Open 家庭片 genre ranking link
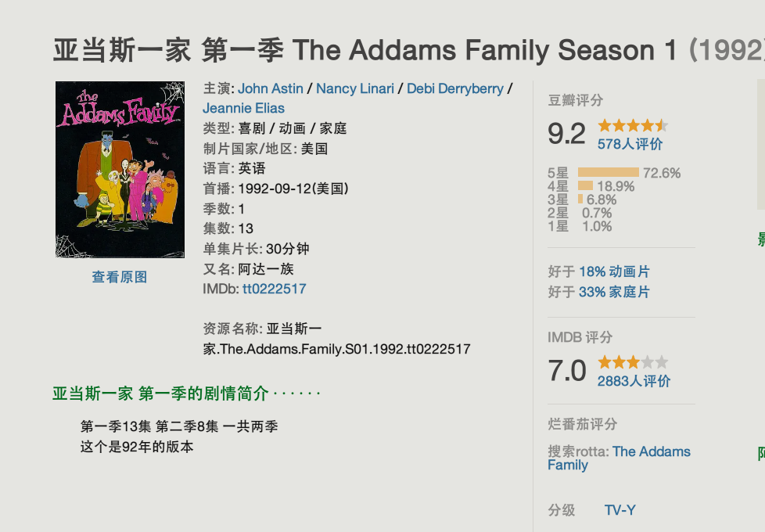 (614, 292)
